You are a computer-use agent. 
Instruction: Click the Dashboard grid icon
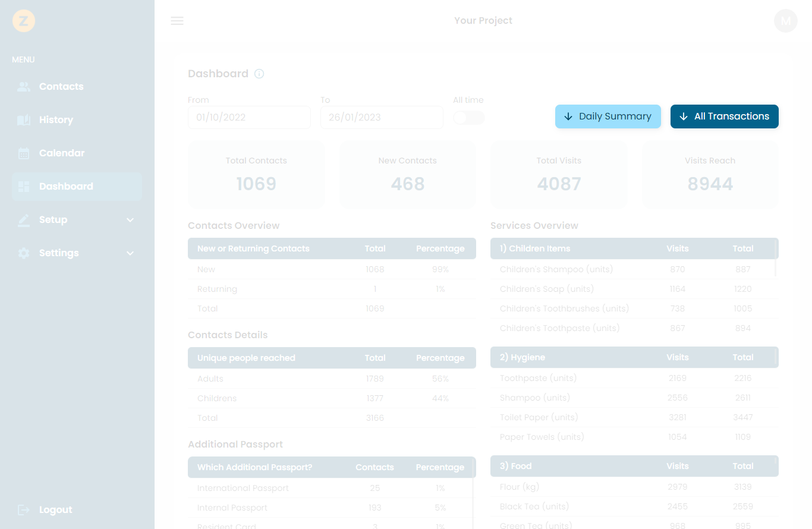tap(24, 186)
